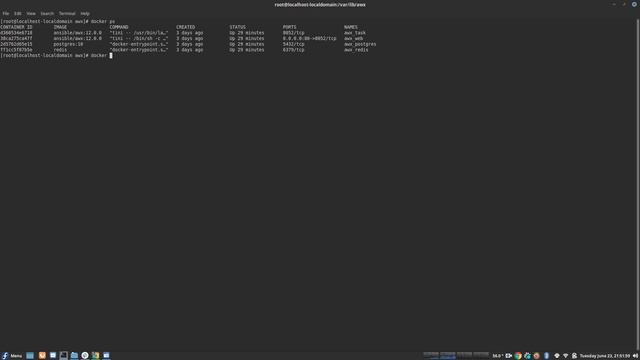Click the ansible/awx:12.0.0 image in awx_web row

tap(78, 38)
